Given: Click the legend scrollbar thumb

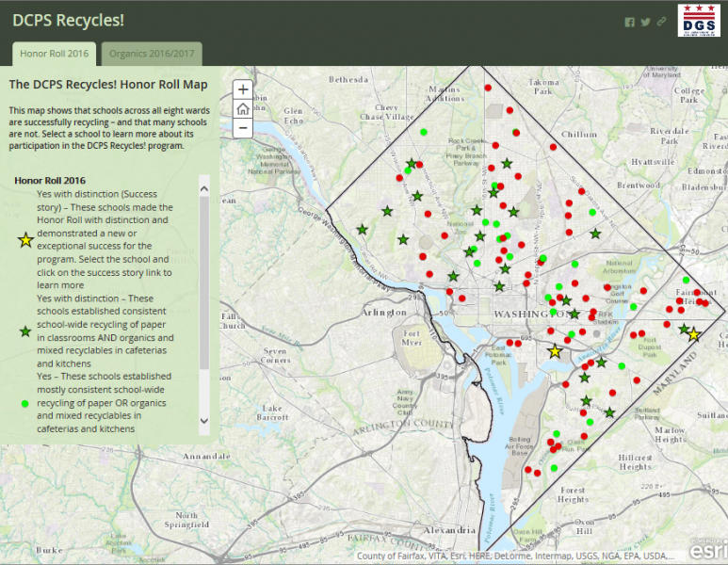Looking at the screenshot, I should pos(204,282).
